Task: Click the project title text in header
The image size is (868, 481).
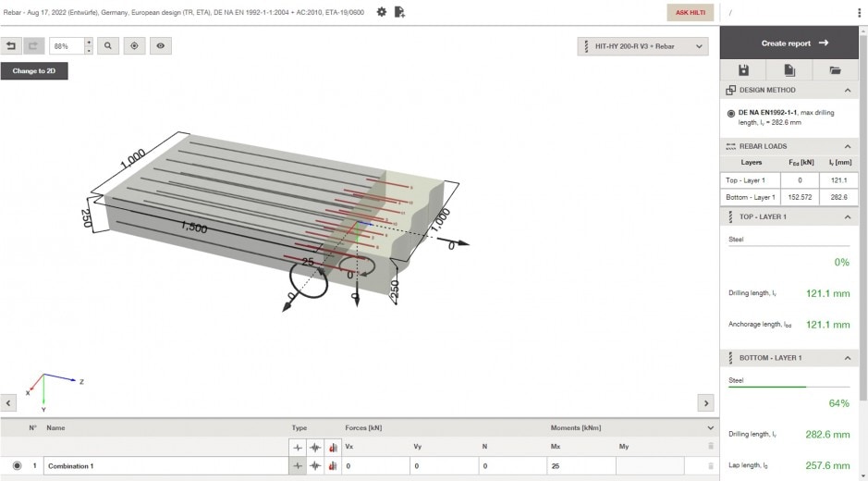Action: tap(184, 12)
